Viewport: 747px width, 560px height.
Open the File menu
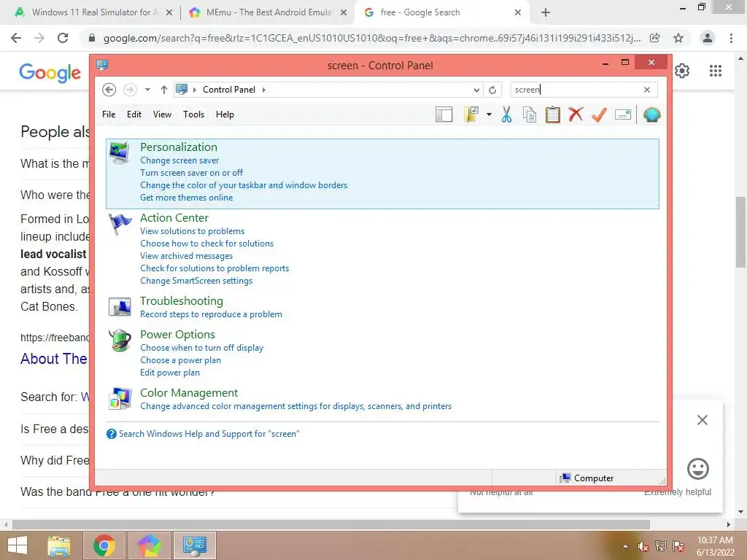[109, 114]
